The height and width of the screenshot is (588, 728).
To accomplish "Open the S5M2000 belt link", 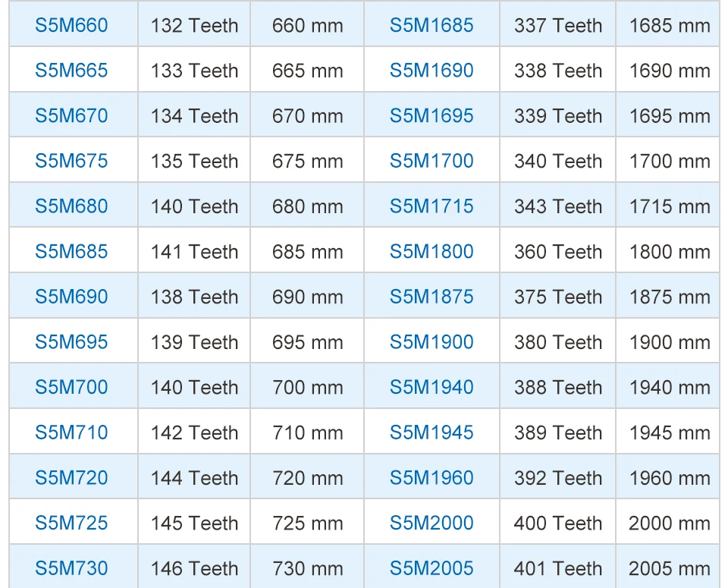I will 431,523.
